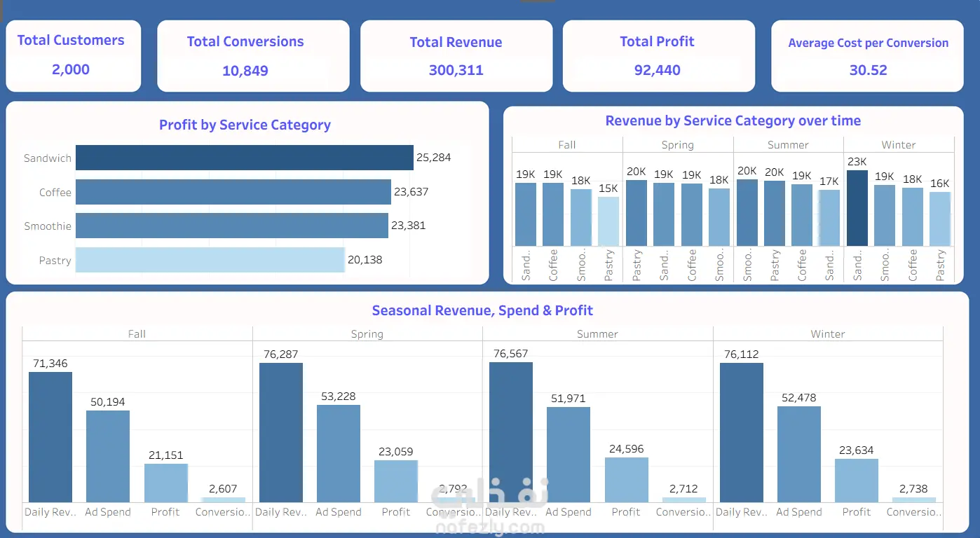Select the Fall Sandwich 19K revenue bar
This screenshot has width=980, height=538.
[x=526, y=214]
